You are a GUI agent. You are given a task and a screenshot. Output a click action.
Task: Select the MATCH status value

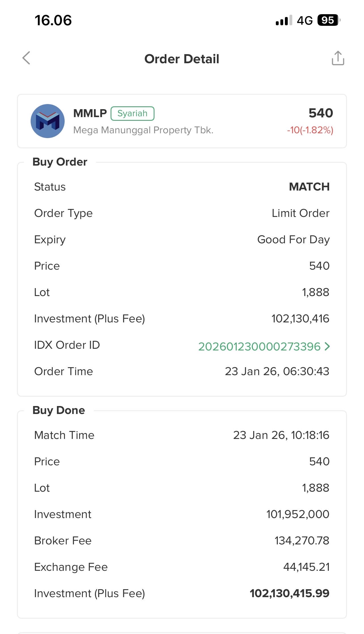(309, 187)
